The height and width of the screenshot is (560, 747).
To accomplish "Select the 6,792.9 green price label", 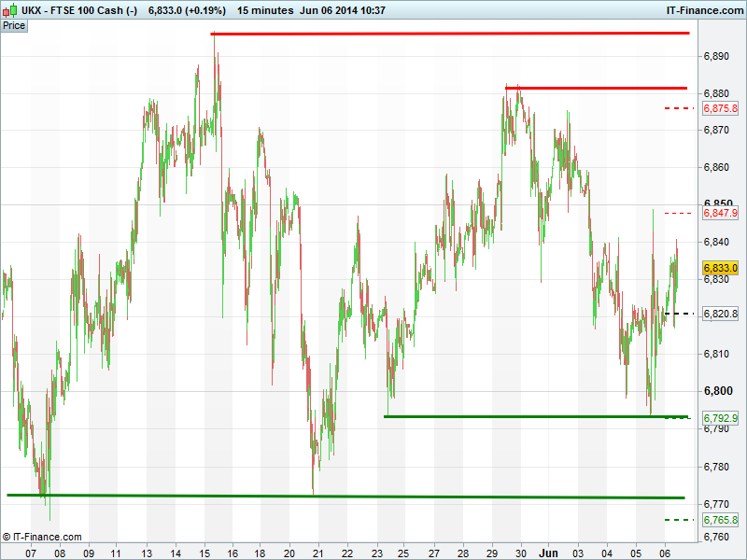I will click(720, 418).
